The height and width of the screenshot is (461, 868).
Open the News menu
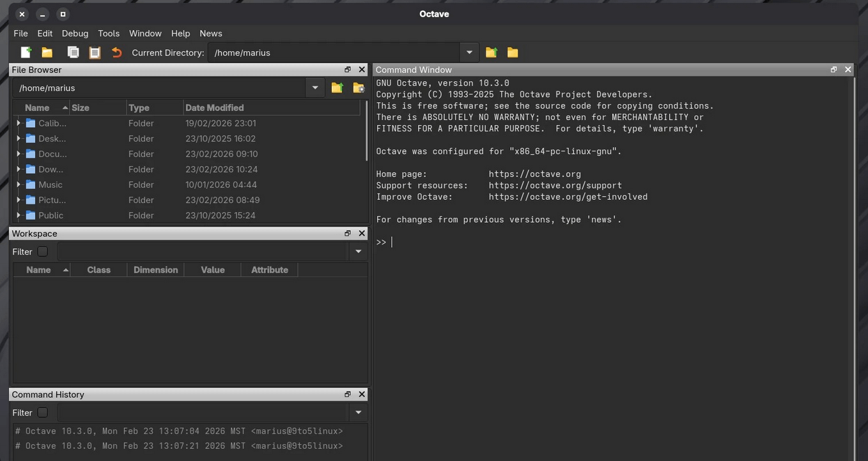[x=211, y=33]
